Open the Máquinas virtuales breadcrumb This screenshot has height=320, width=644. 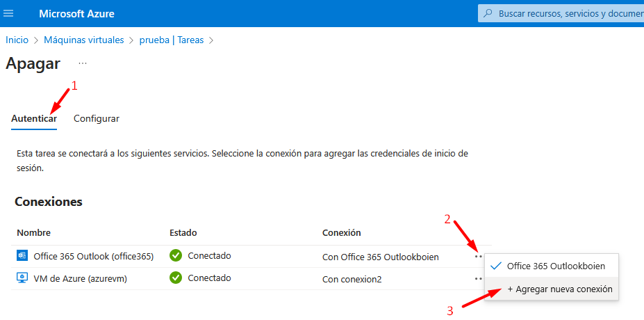(83, 40)
